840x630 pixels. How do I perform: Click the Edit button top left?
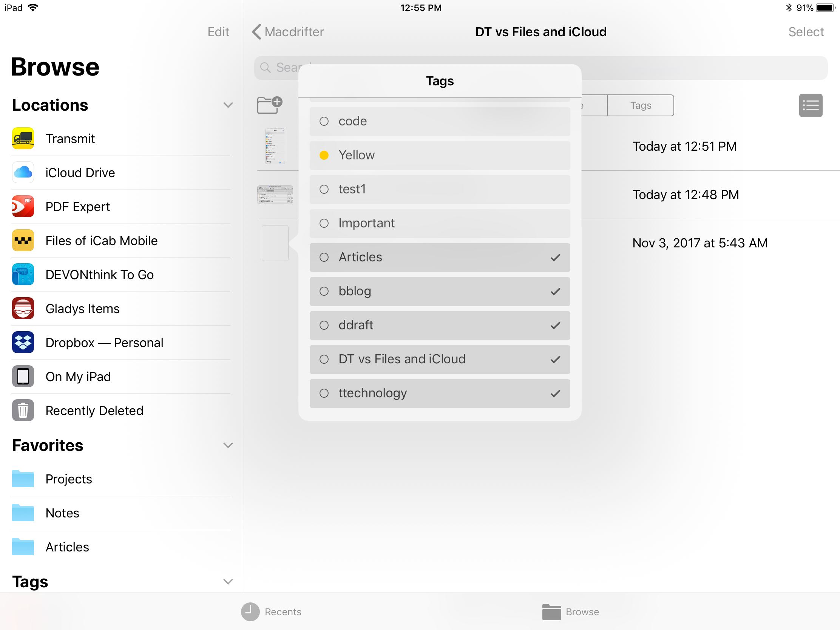click(x=218, y=32)
